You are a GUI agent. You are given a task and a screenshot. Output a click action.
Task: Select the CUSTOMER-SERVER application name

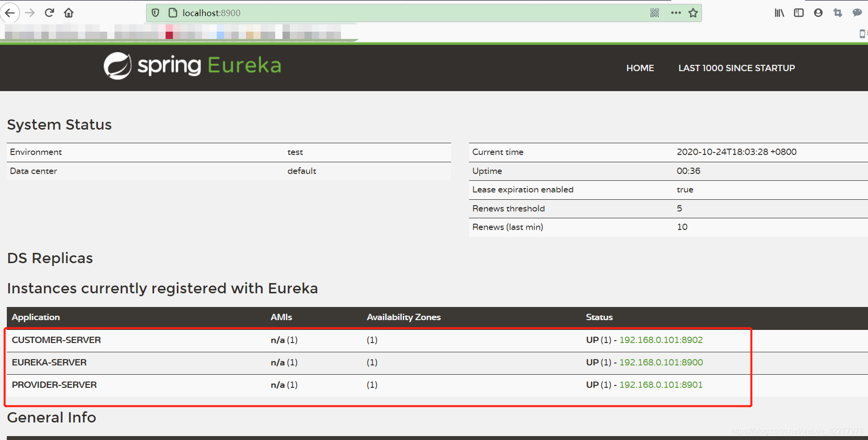[57, 340]
